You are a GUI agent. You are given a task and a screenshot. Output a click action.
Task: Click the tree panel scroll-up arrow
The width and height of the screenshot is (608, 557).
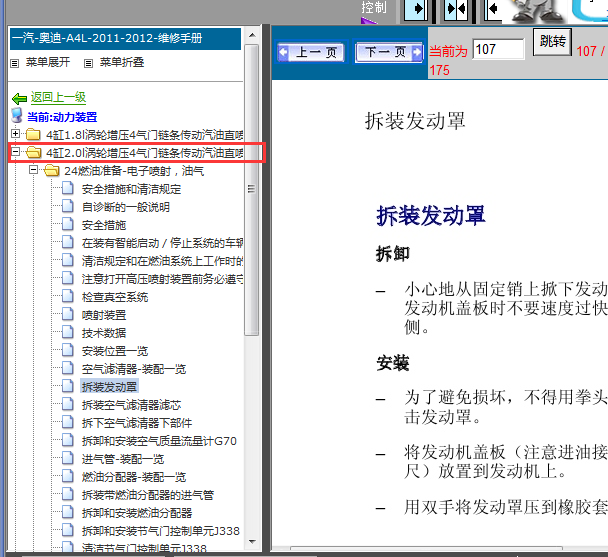(x=252, y=35)
